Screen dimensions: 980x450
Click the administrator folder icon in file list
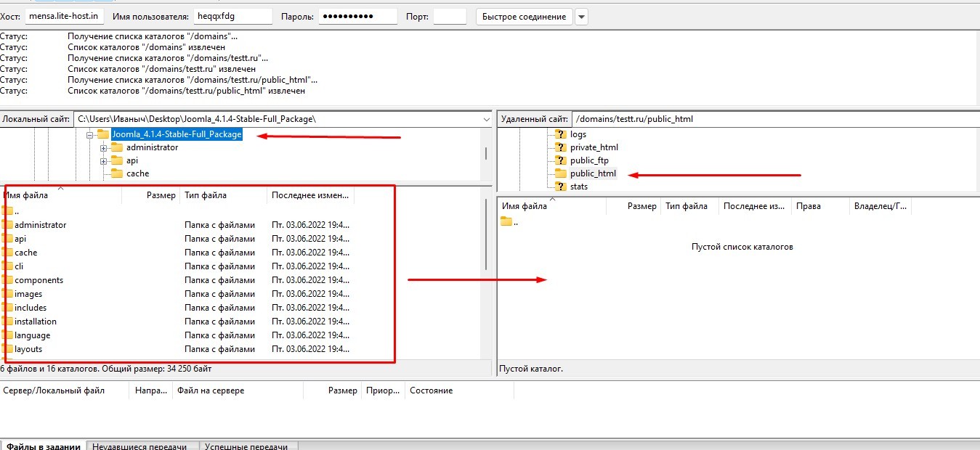8,225
